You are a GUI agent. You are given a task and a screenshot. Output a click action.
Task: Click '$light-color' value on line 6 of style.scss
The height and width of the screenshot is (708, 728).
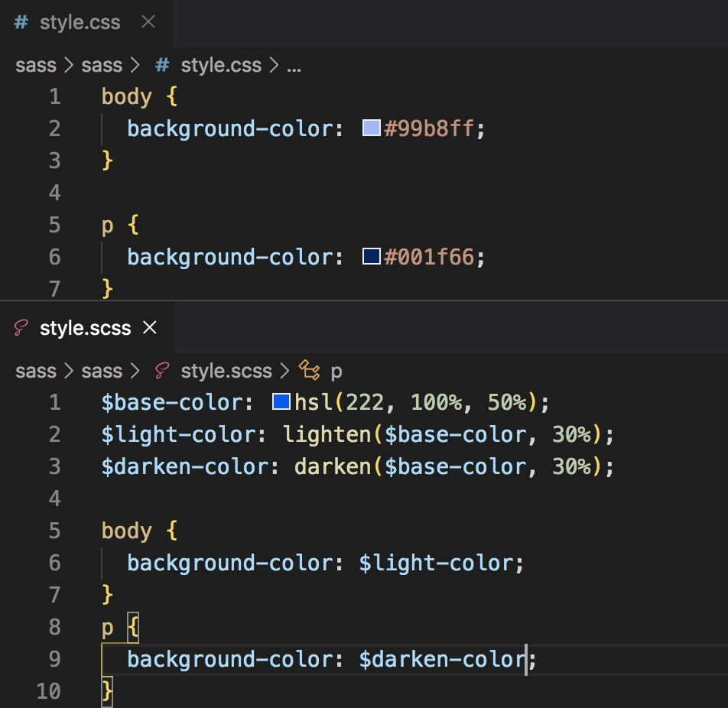coord(436,563)
